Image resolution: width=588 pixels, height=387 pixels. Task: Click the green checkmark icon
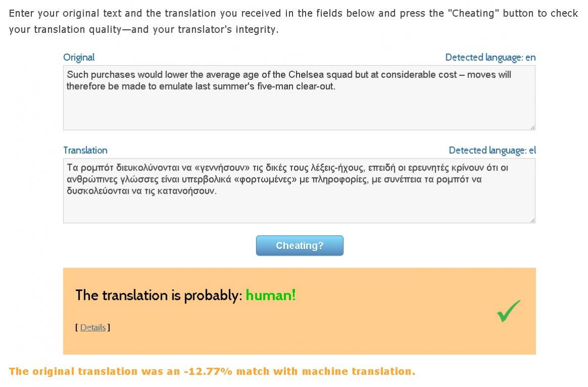tap(509, 311)
